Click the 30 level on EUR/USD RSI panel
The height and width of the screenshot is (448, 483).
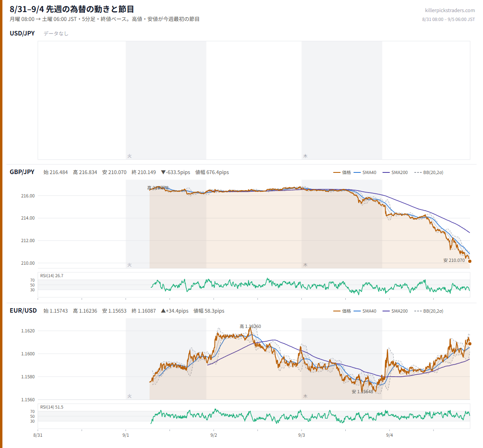tap(33, 421)
